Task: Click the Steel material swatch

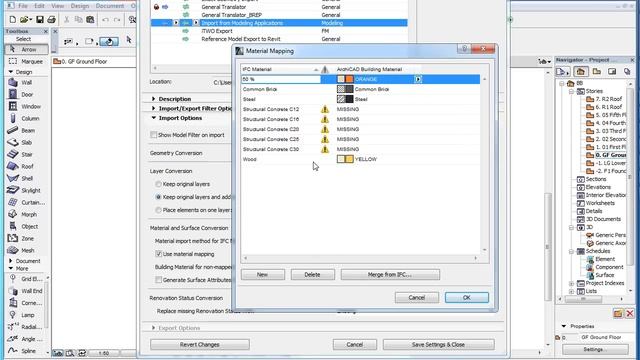Action: click(x=345, y=99)
